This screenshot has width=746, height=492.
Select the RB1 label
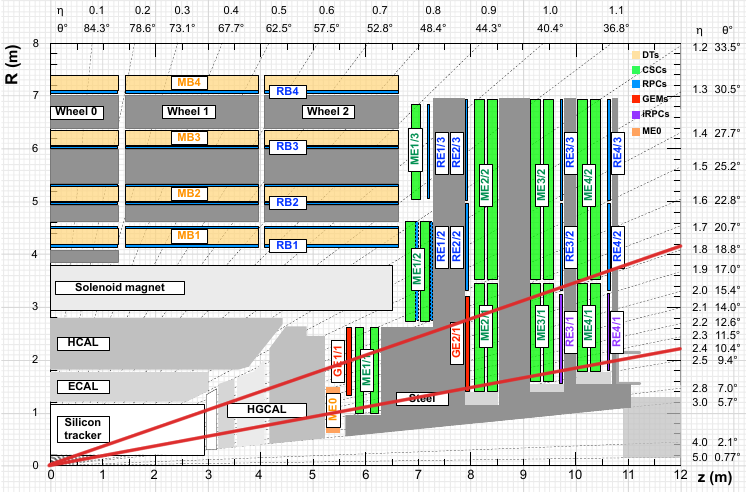point(288,246)
